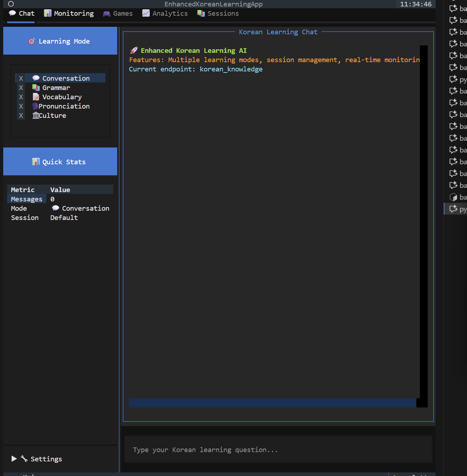Click the circle icon in header corner
The height and width of the screenshot is (476, 467).
click(11, 4)
